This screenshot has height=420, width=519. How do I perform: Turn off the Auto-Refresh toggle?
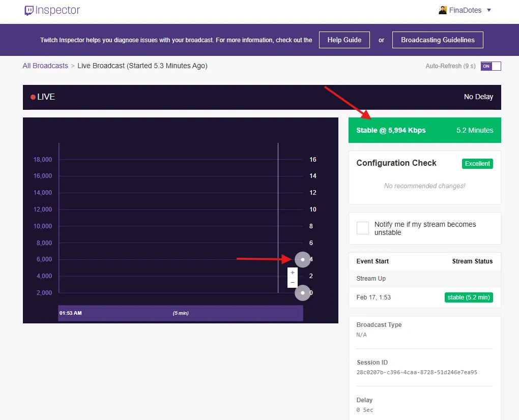[x=491, y=66]
